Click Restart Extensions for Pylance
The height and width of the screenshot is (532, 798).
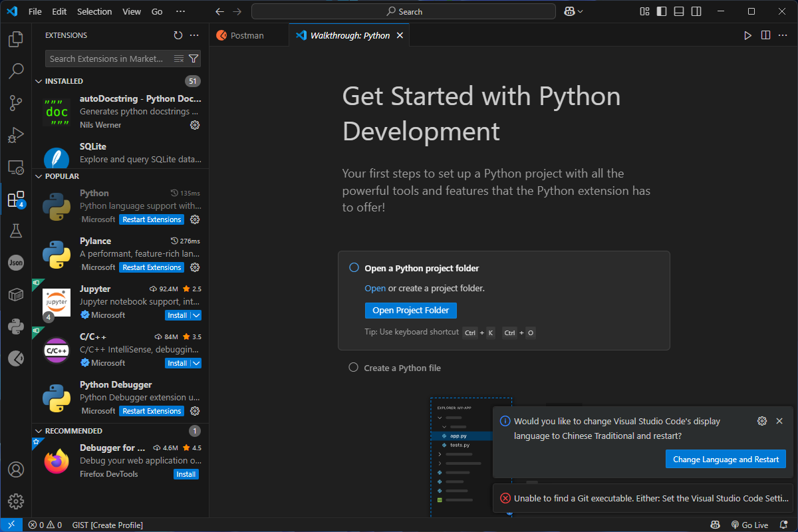pos(152,267)
